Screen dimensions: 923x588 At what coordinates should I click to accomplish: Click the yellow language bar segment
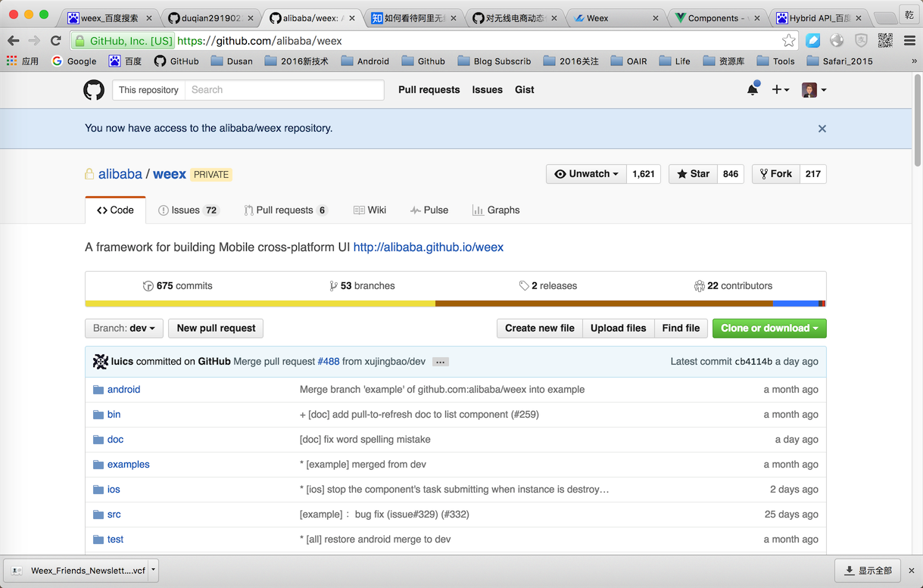point(260,303)
